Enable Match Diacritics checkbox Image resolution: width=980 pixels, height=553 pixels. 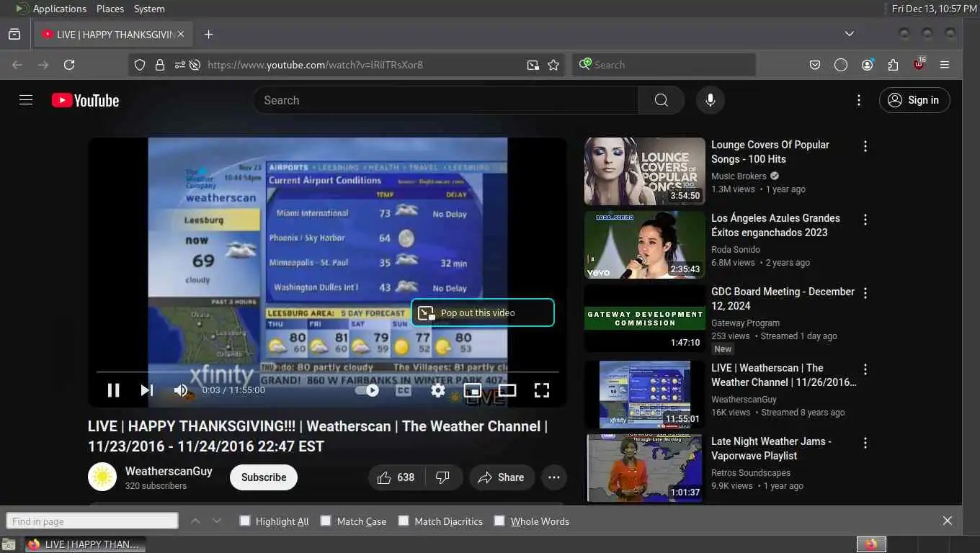(x=404, y=521)
